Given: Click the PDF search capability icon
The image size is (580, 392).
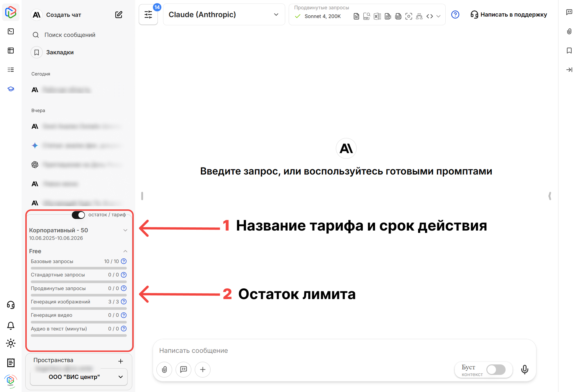Looking at the screenshot, I should [x=367, y=16].
